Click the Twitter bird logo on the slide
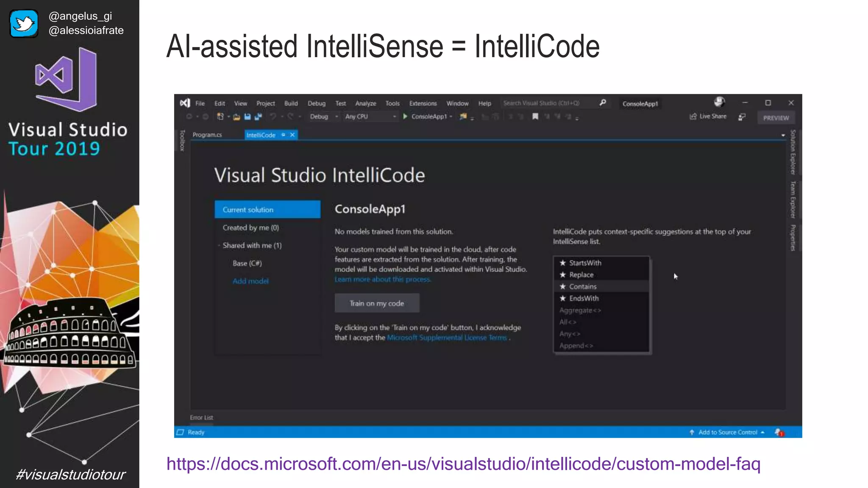Image resolution: width=868 pixels, height=488 pixels. point(24,24)
